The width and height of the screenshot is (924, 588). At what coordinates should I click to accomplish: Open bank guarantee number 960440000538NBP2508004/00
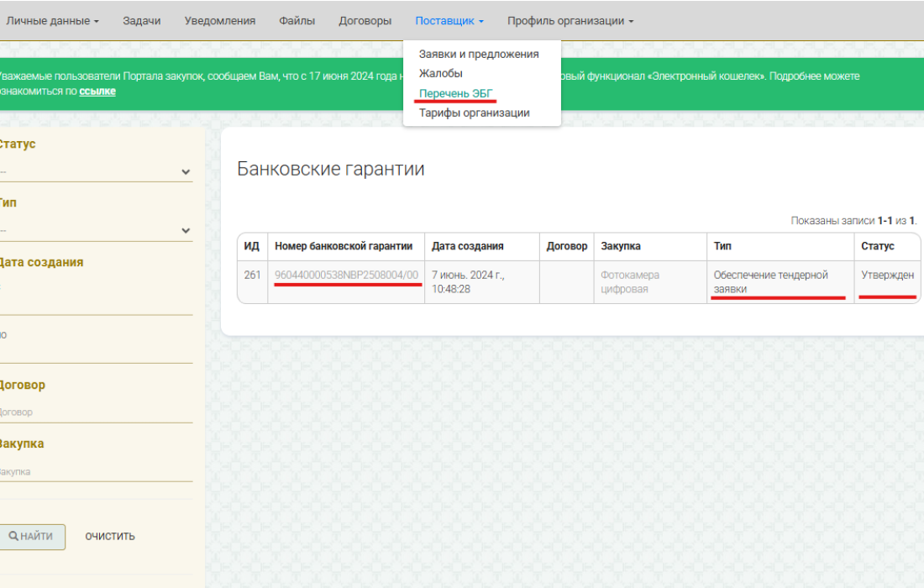346,275
